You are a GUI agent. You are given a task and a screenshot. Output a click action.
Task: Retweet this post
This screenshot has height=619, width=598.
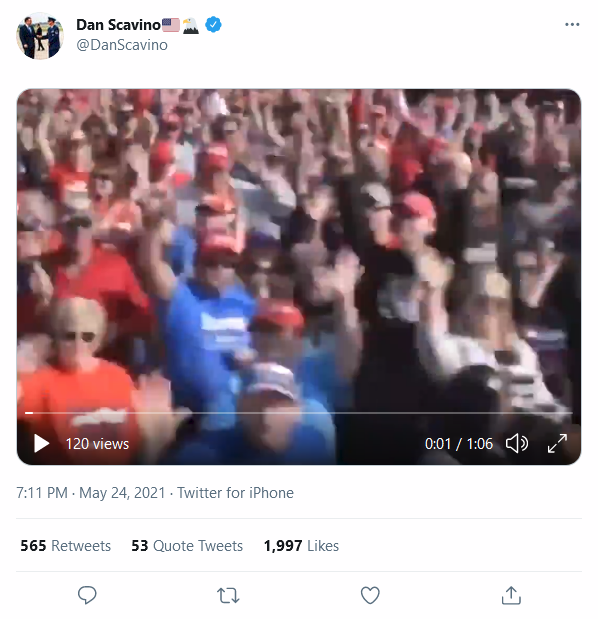pyautogui.click(x=228, y=595)
